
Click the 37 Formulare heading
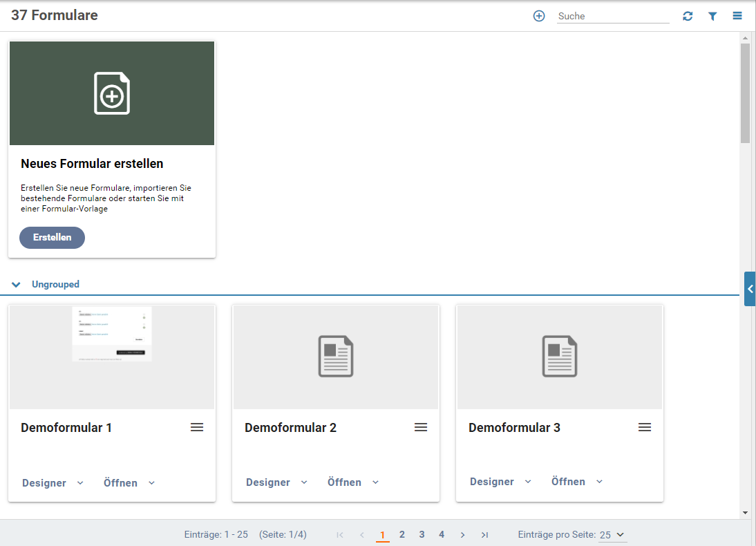(55, 15)
